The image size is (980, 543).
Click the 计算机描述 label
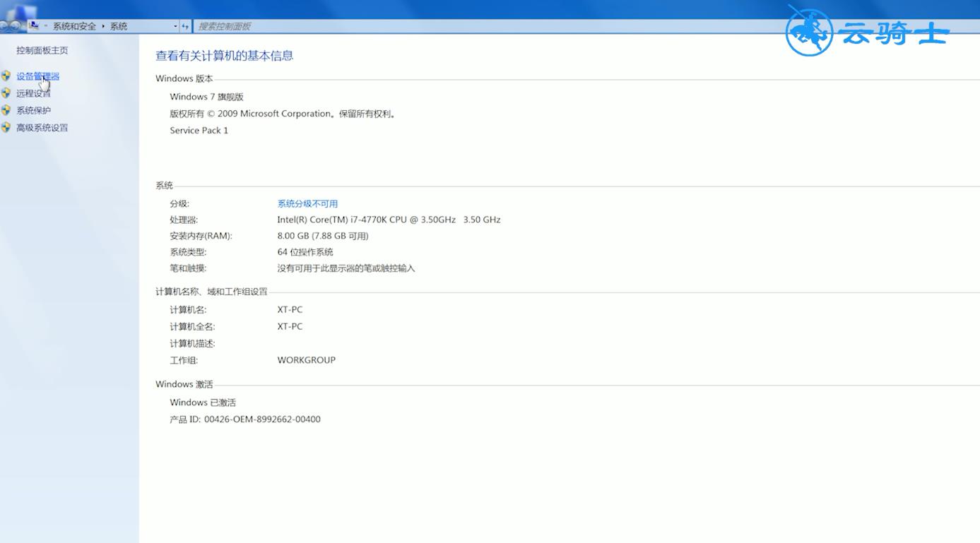pyautogui.click(x=192, y=343)
